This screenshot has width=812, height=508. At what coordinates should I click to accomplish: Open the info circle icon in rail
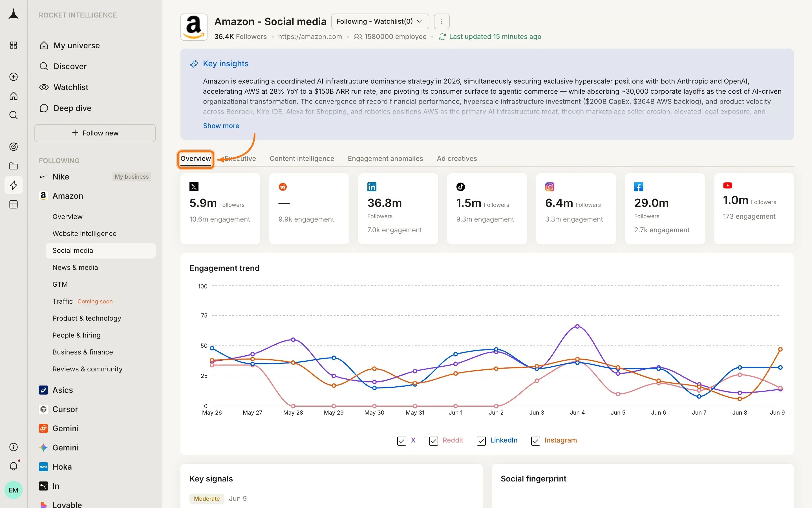coord(14,447)
